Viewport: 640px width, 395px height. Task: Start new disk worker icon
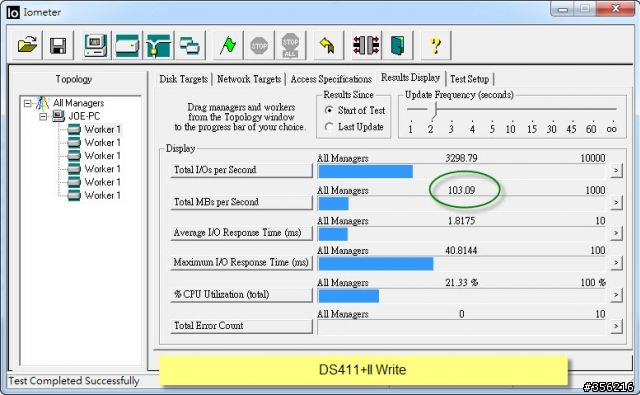click(127, 45)
